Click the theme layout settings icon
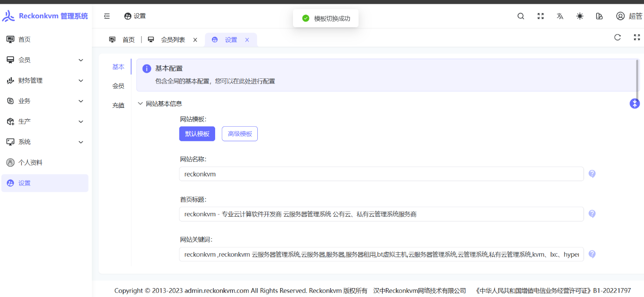Image resolution: width=644 pixels, height=297 pixels. coord(599,16)
